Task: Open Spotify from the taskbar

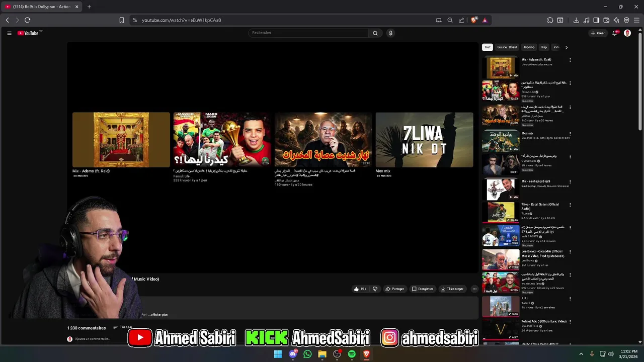Action: pyautogui.click(x=352, y=354)
